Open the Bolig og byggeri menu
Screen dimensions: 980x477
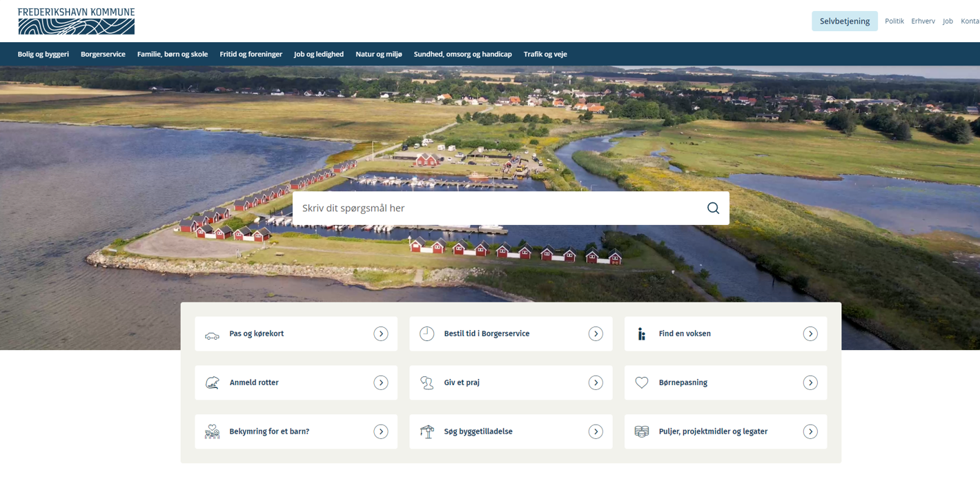click(43, 54)
